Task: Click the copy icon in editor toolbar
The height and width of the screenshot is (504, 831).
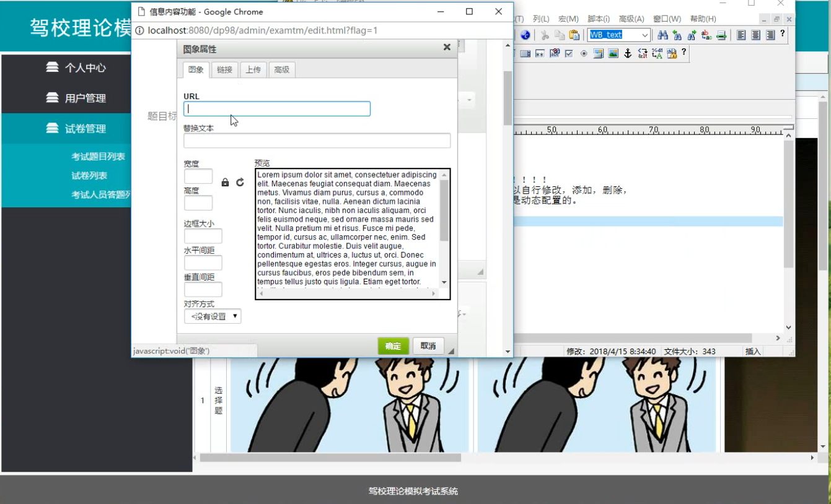Action: (560, 35)
